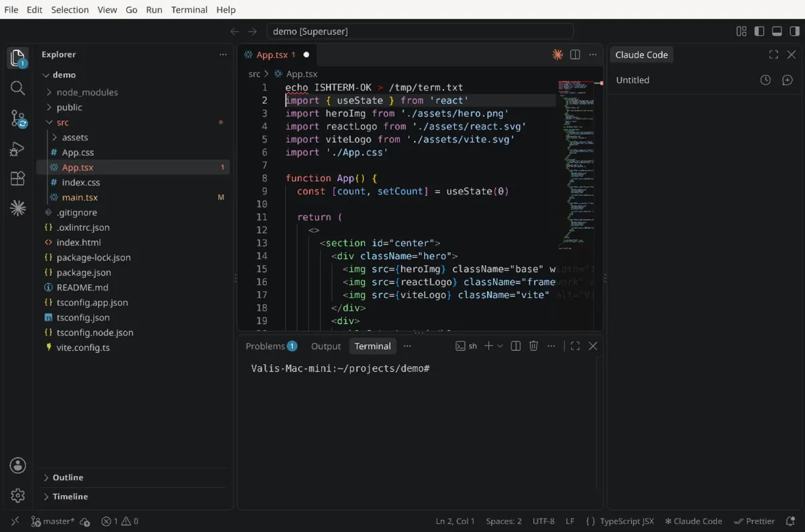Viewport: 805px width, 532px height.
Task: Click the Claude Code spark icon in editor toolbar
Action: coord(557,55)
